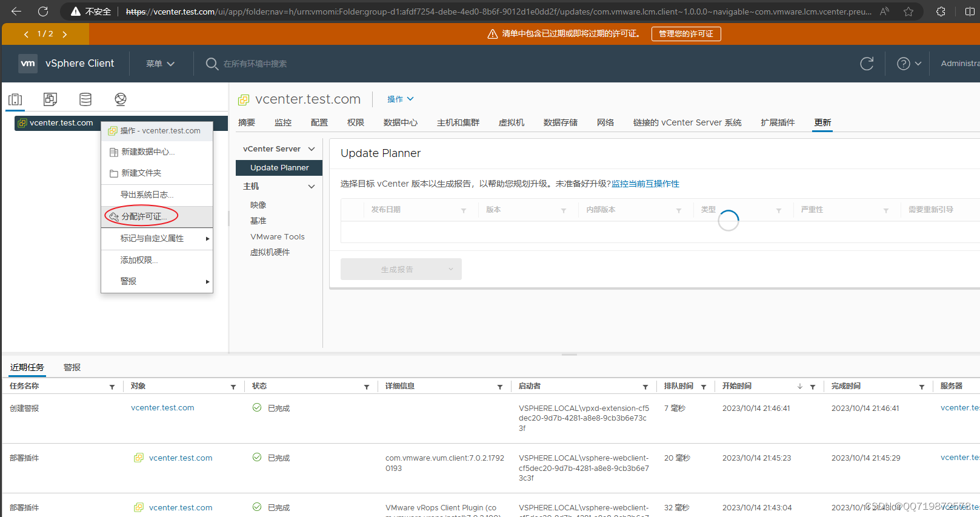980x517 pixels.
Task: Click completed status icon for 创建警报 task
Action: pyautogui.click(x=257, y=407)
